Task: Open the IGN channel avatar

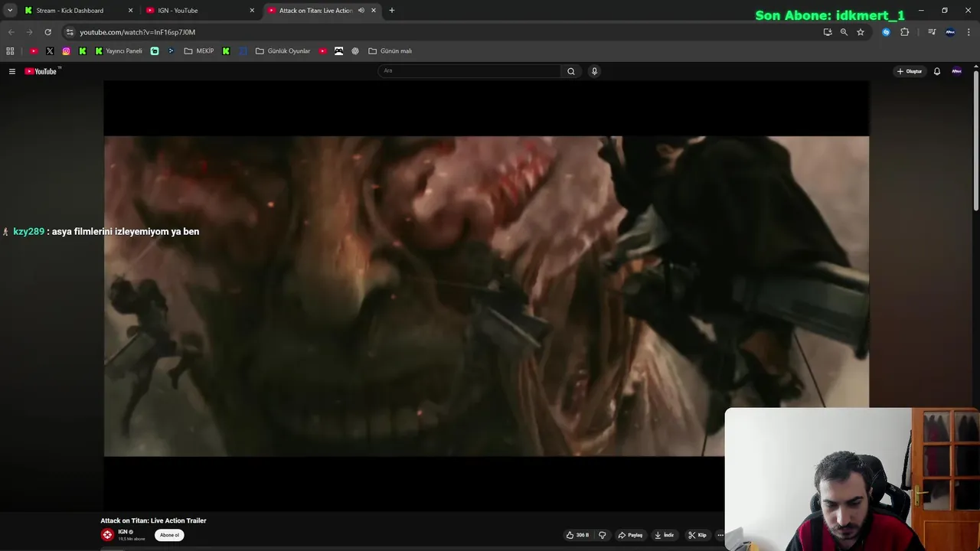Action: click(x=107, y=535)
